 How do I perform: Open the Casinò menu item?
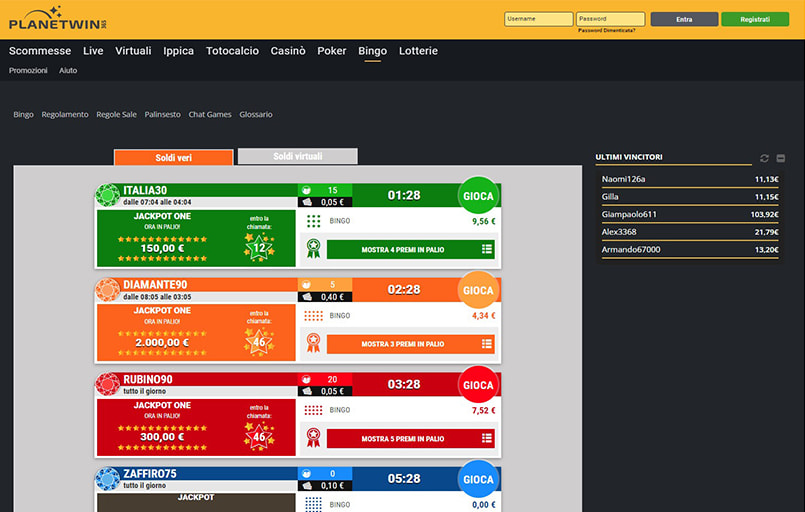288,51
